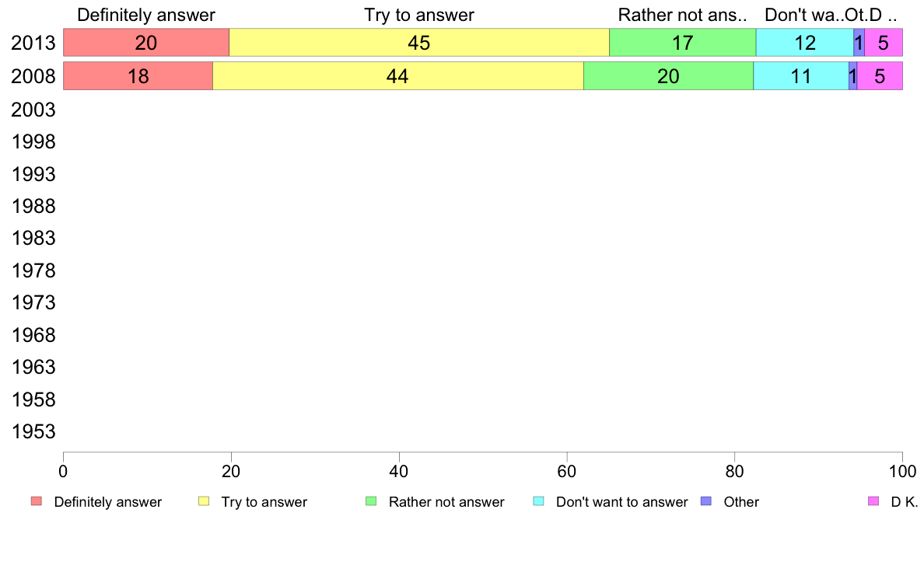Click the Try to answer column header
This screenshot has width=924, height=572.
[x=419, y=15]
